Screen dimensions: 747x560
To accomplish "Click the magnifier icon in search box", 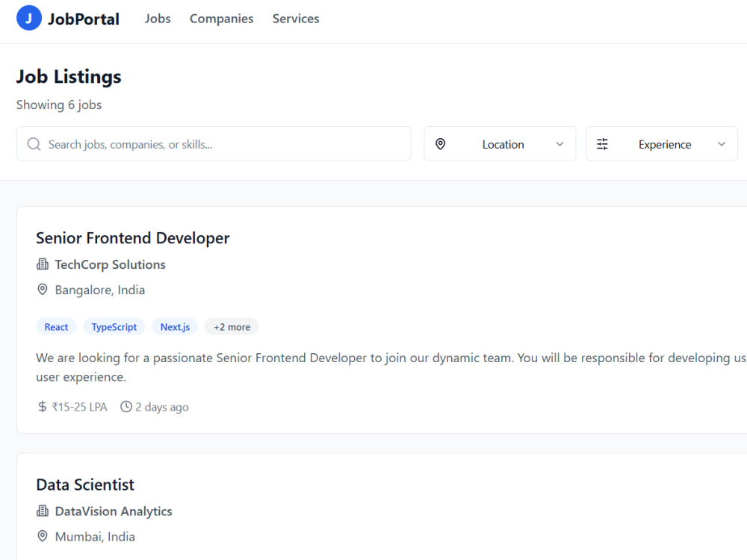I will [34, 144].
